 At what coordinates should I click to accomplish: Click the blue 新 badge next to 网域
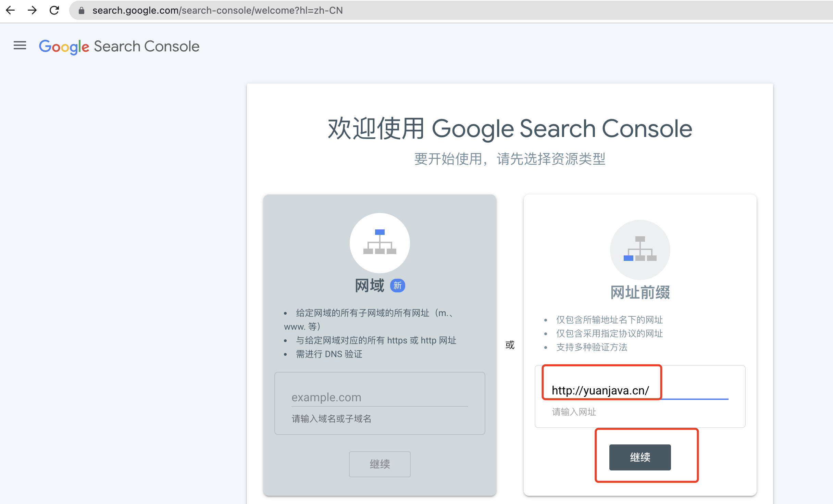pos(397,286)
